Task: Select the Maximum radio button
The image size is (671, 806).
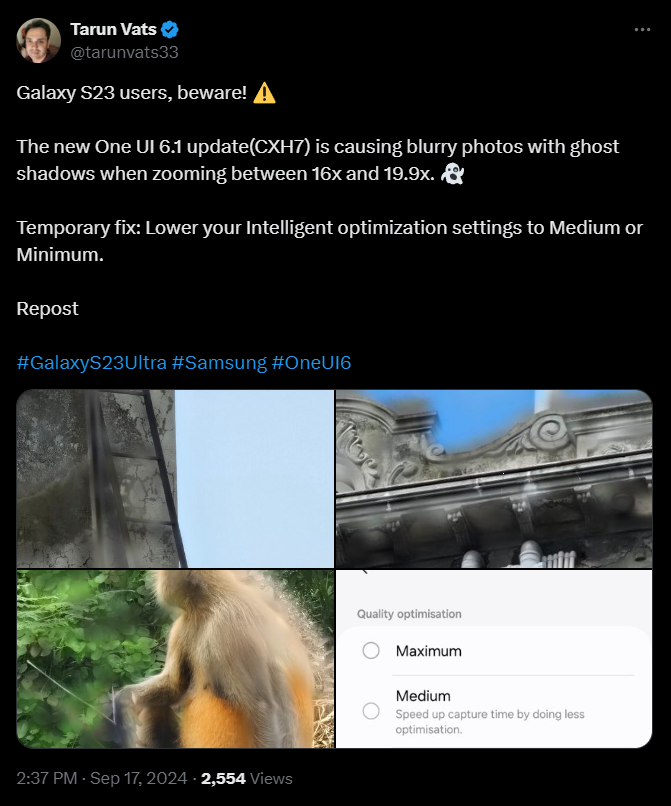Action: coord(371,650)
